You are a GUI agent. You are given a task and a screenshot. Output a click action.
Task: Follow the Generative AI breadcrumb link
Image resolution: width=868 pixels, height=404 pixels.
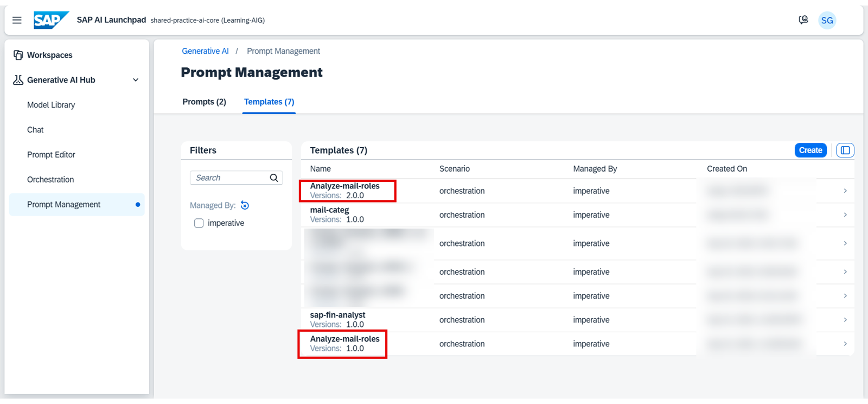pyautogui.click(x=205, y=51)
